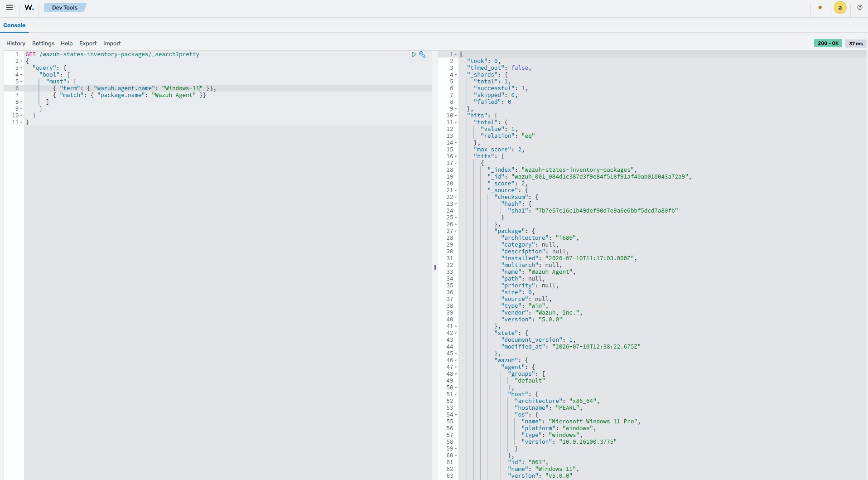The width and height of the screenshot is (868, 480).
Task: Click the "name": "Wazuh Agent" response line
Action: click(x=538, y=272)
